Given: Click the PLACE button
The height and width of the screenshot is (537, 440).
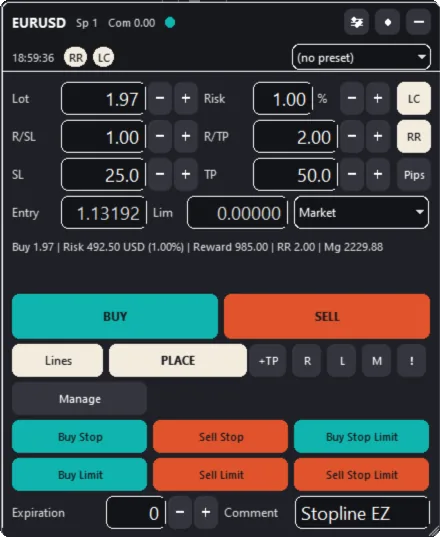Looking at the screenshot, I should click(x=178, y=361).
